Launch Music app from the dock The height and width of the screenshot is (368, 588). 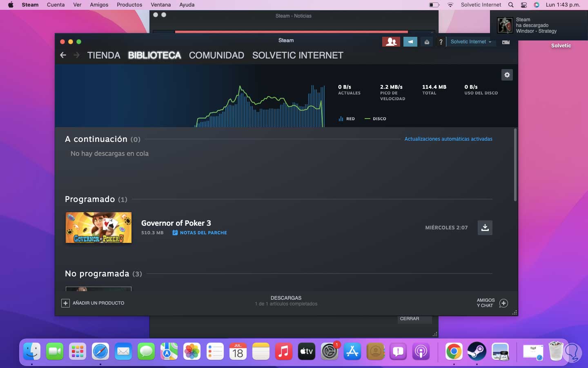284,351
